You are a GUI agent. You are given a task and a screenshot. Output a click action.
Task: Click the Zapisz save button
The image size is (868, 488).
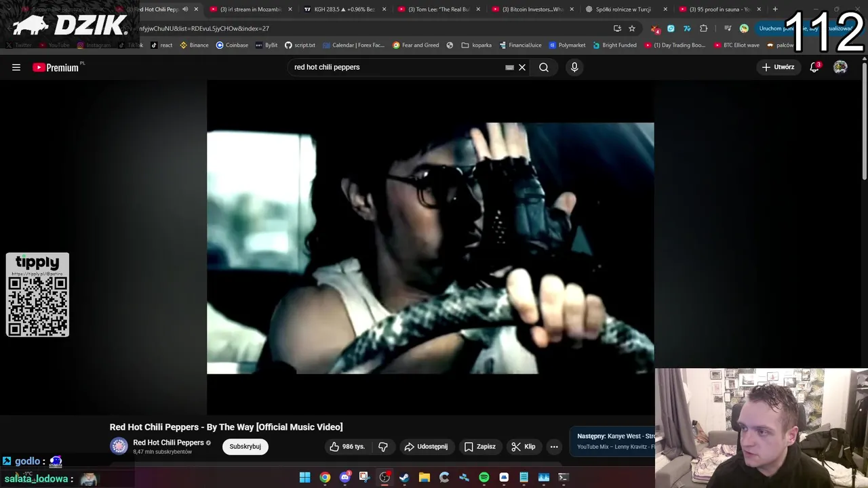point(479,447)
